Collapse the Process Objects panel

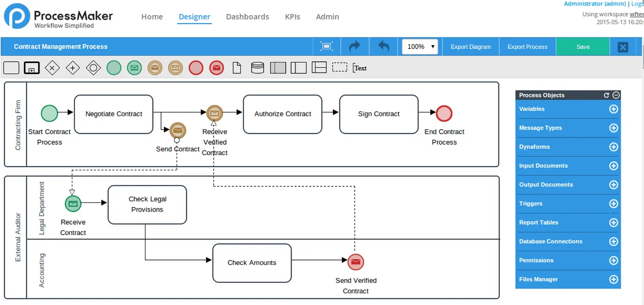[x=616, y=95]
